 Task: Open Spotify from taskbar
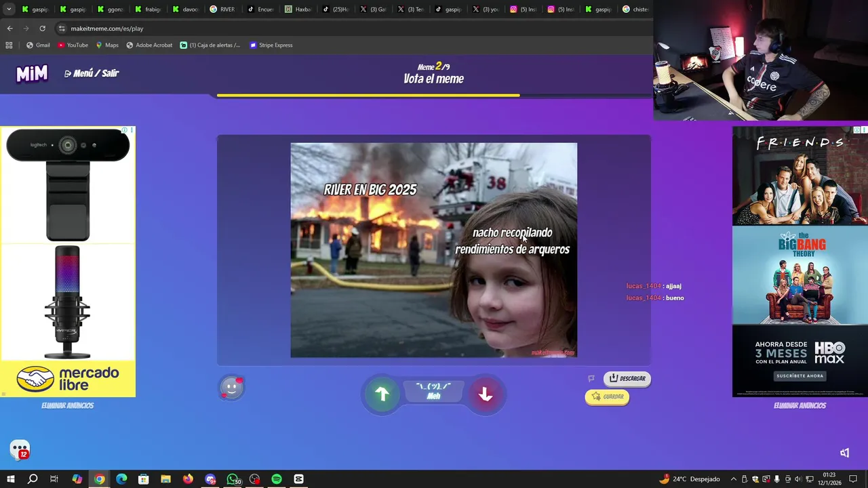coord(277,479)
